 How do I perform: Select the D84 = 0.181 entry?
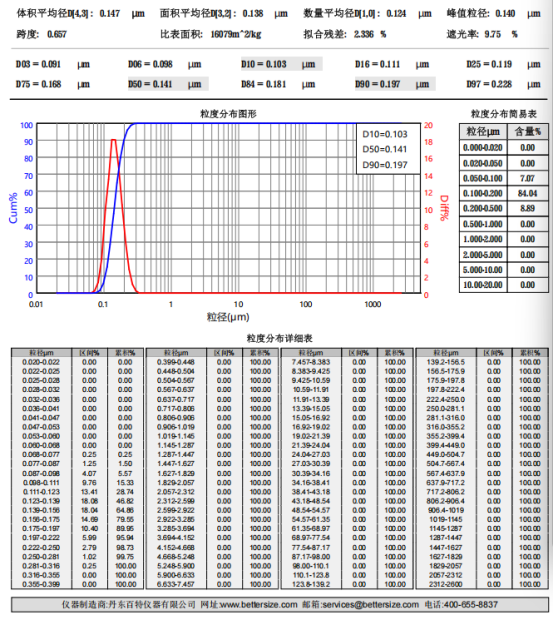[x=278, y=84]
